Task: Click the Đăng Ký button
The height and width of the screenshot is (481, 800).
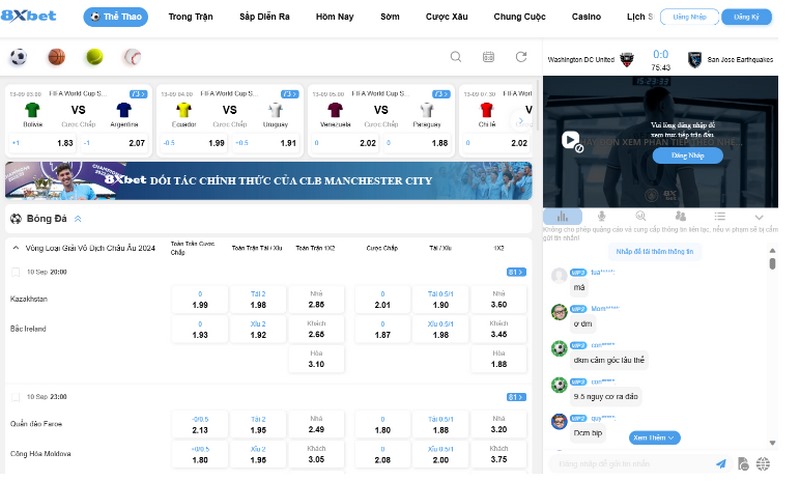Action: [746, 17]
